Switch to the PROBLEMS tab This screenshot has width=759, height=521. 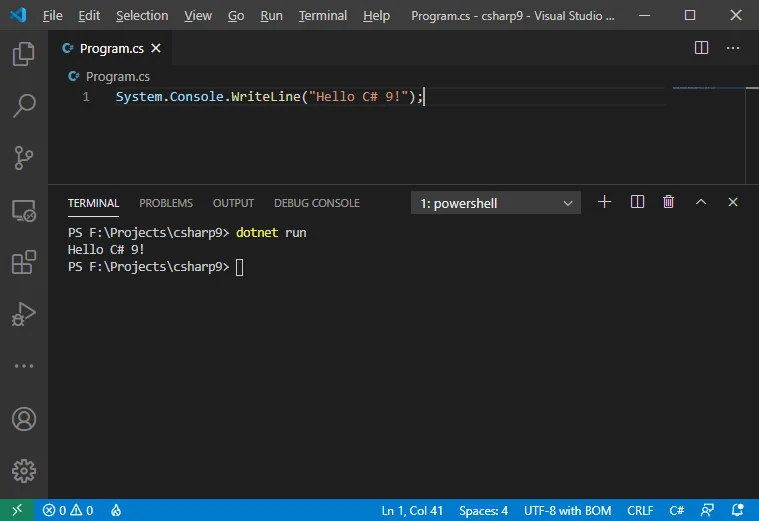pyautogui.click(x=166, y=203)
